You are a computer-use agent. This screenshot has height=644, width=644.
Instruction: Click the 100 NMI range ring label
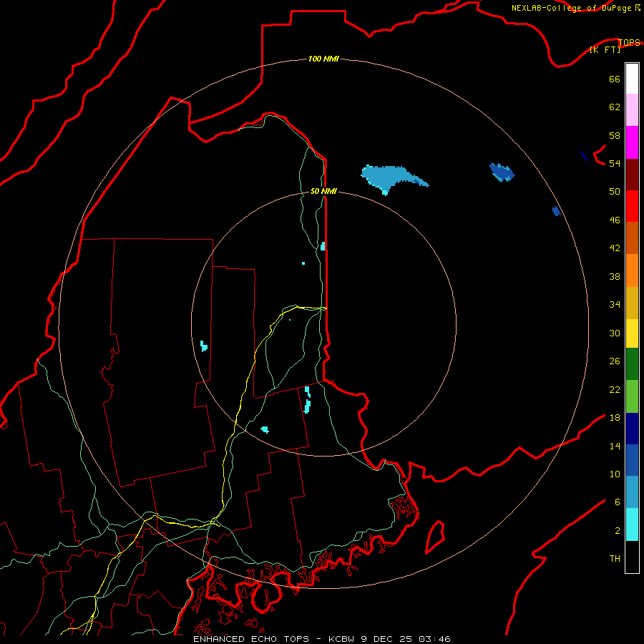tap(323, 59)
